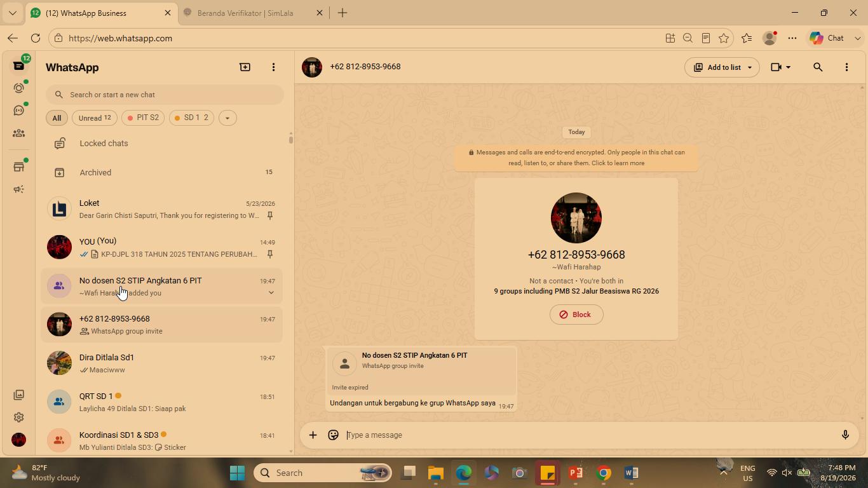Open emoji picker in message box

coord(333,435)
